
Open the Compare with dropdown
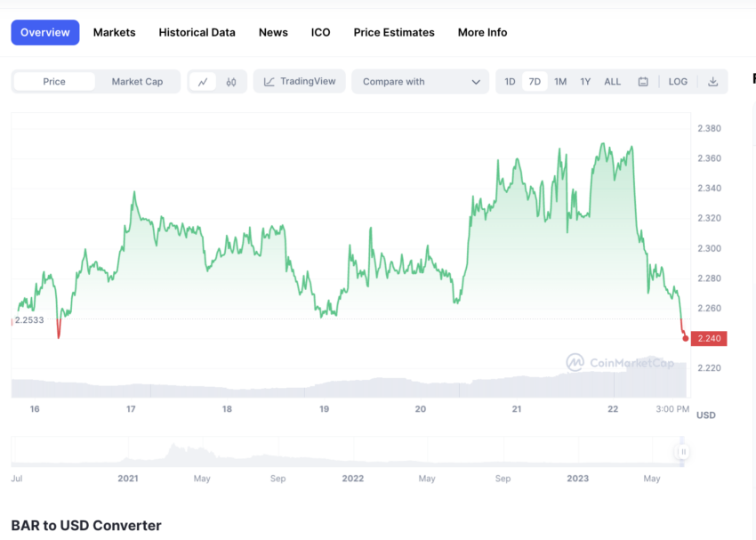[x=421, y=82]
